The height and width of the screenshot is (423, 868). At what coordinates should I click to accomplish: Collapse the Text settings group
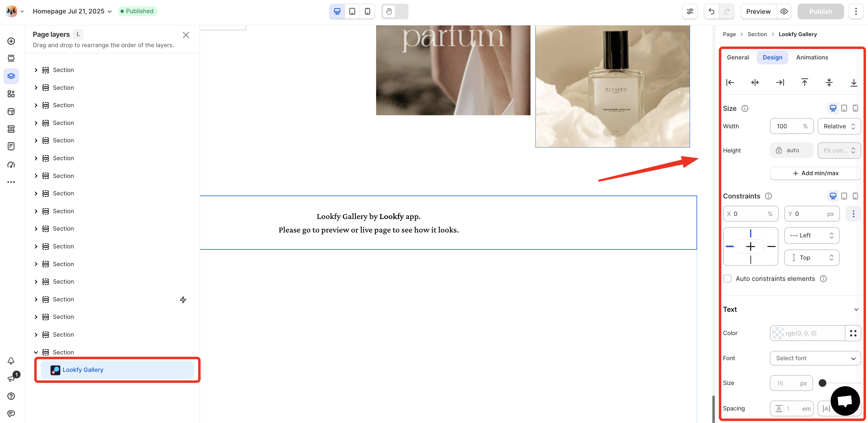pyautogui.click(x=856, y=310)
